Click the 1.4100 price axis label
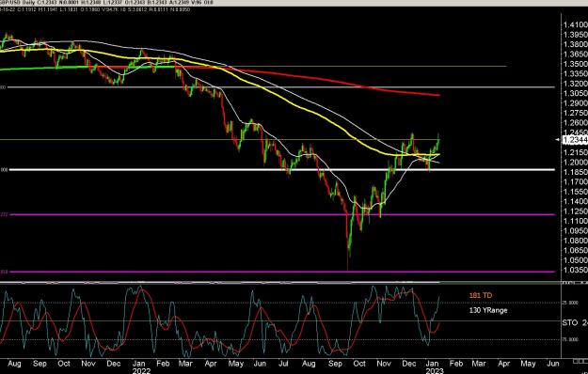Screen dimensions: 588x374 pos(575,25)
